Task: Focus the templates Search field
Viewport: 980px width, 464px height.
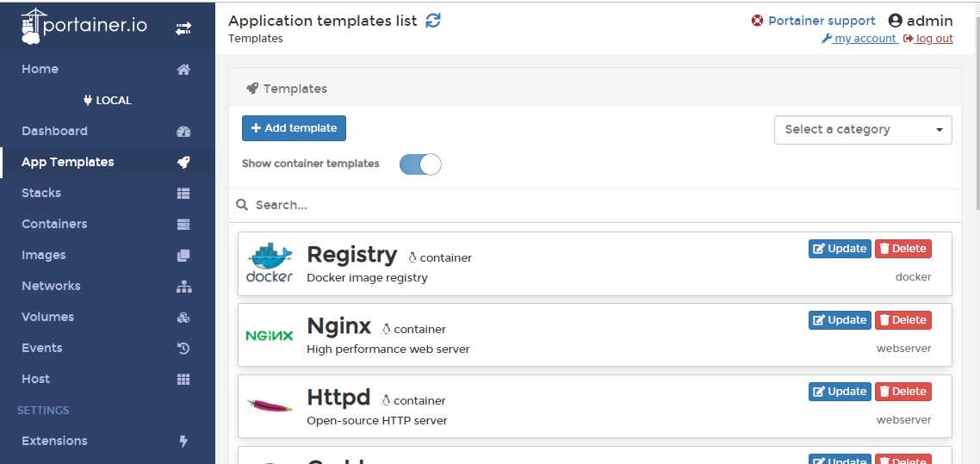Action: [x=594, y=205]
